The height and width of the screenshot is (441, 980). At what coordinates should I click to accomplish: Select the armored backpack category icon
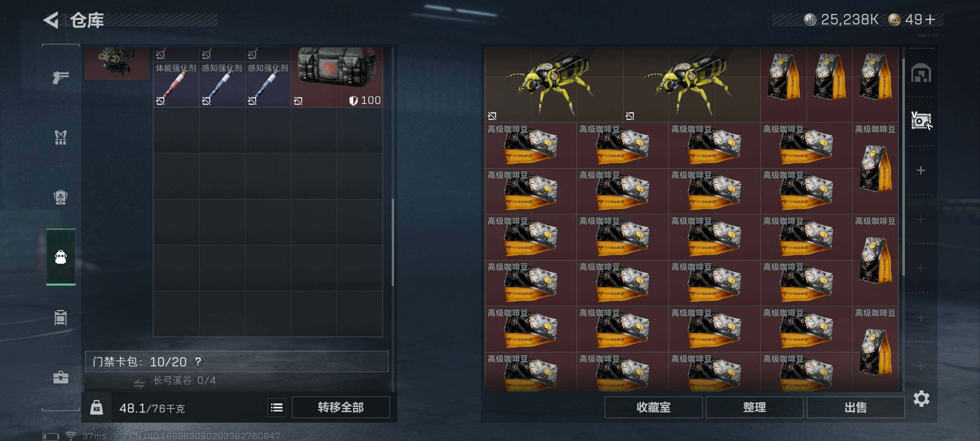point(60,197)
